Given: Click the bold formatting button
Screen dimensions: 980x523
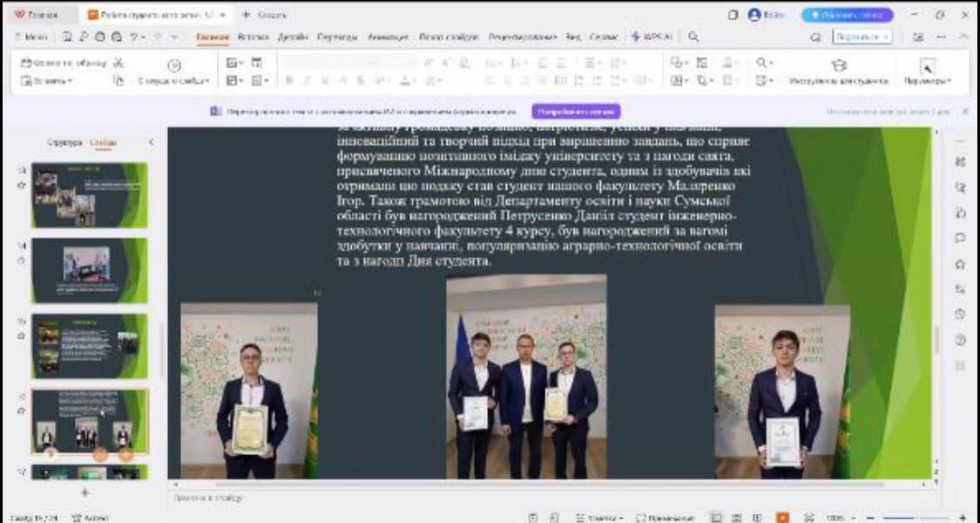Looking at the screenshot, I should pyautogui.click(x=287, y=80).
